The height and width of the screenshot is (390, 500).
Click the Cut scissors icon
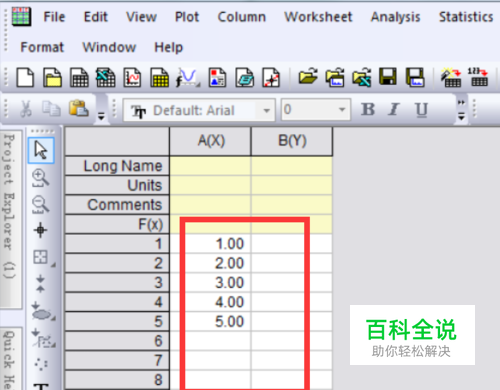click(x=26, y=109)
